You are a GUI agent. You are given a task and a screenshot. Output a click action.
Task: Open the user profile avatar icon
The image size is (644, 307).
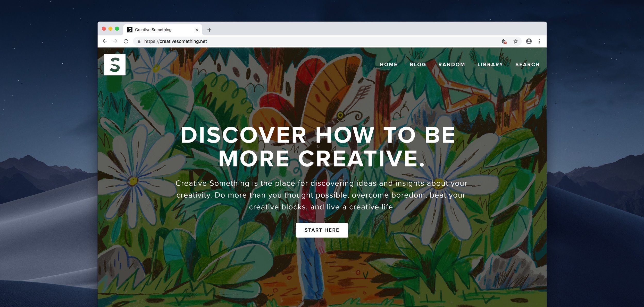529,41
